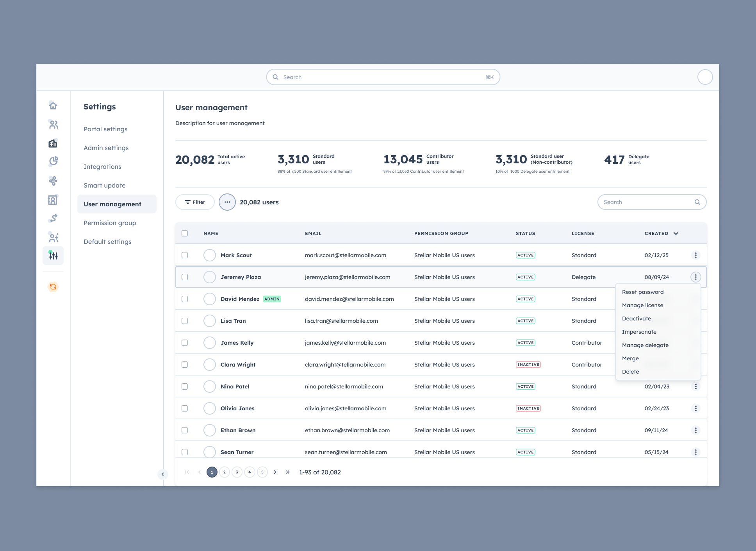The height and width of the screenshot is (551, 756).
Task: Open three-dot menu for Mark Scout row
Action: [x=695, y=255]
